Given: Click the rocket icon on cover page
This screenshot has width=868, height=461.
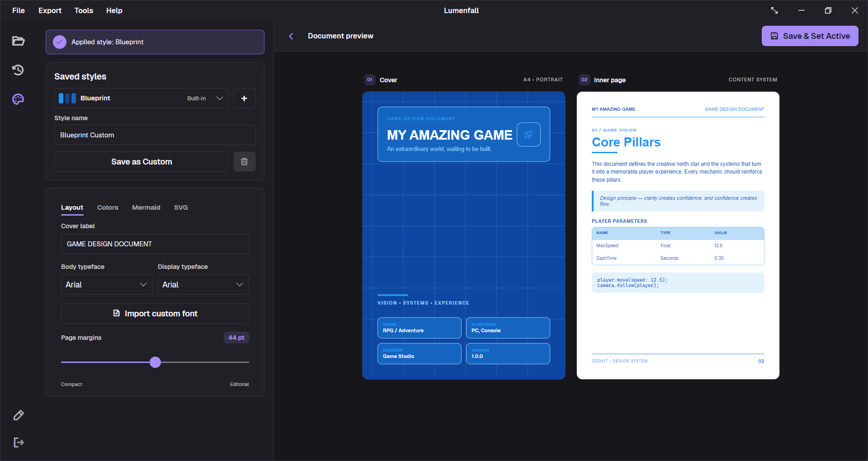Looking at the screenshot, I should (x=528, y=134).
